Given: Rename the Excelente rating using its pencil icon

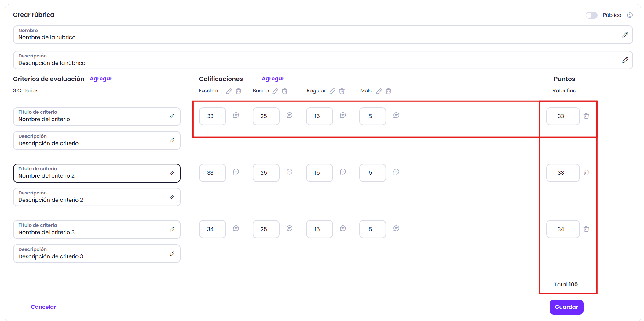Looking at the screenshot, I should [x=229, y=91].
